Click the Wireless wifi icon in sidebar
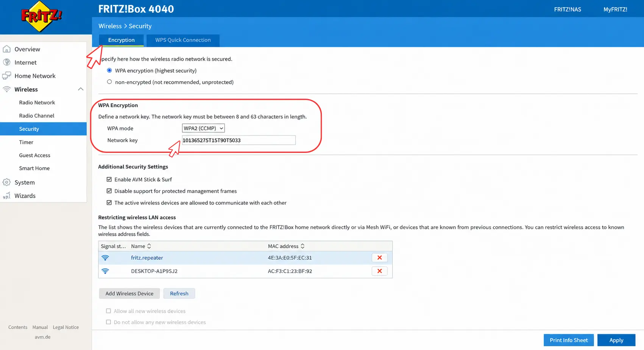This screenshot has width=644, height=350. tap(6, 89)
